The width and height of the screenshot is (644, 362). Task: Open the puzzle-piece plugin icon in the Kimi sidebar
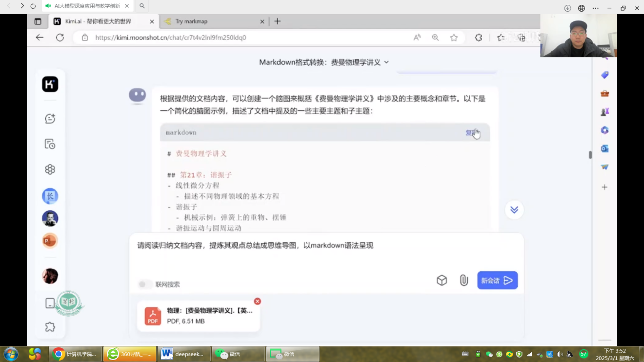point(50,327)
